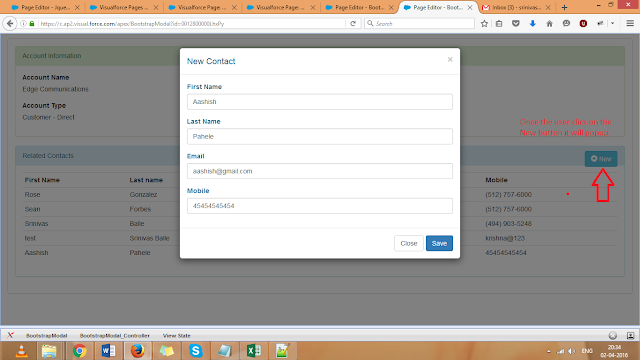Click the ENG language indicator
640x360 pixels.
pos(587,351)
